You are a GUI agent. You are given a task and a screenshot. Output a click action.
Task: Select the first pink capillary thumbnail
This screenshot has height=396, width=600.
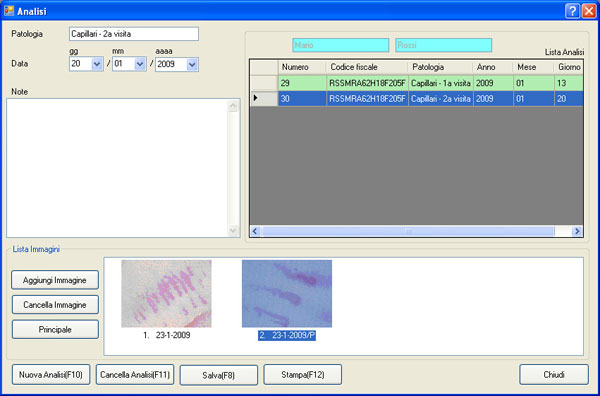166,293
